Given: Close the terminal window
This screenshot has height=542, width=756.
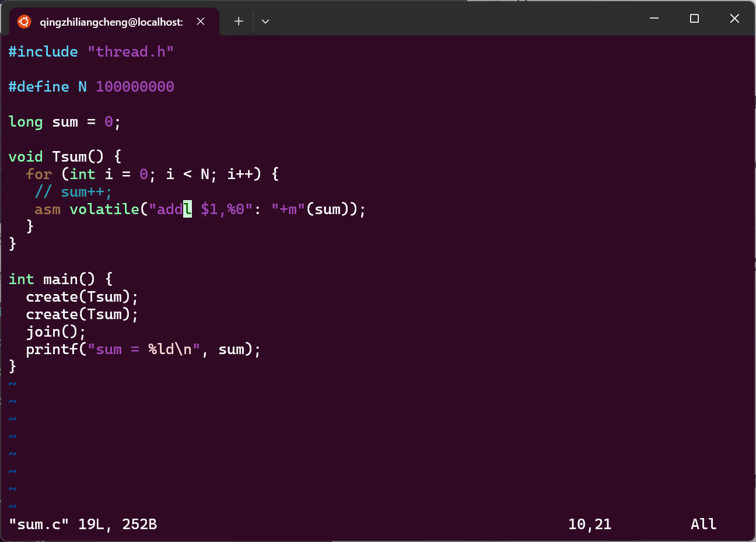Looking at the screenshot, I should coord(734,19).
